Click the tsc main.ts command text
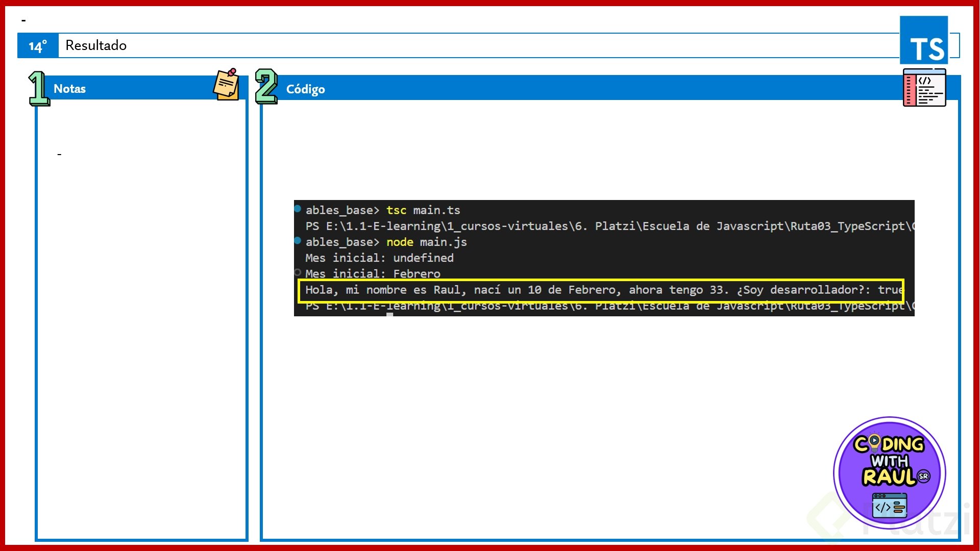This screenshot has width=980, height=551. pos(423,210)
